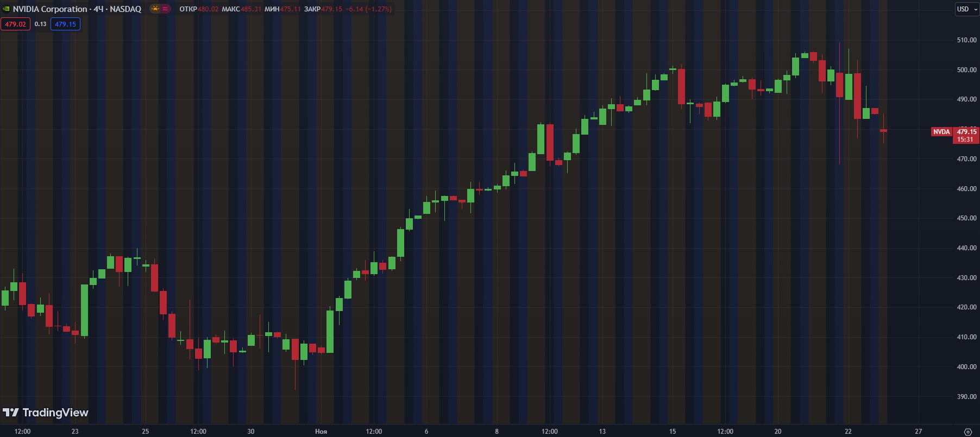
Task: Click the 13 date label on time axis
Action: tap(602, 432)
